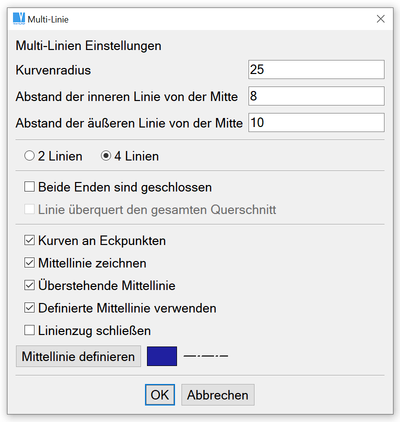Viewport: 400px width, 422px height.
Task: Confirm the dialog with OK
Action: [x=160, y=395]
